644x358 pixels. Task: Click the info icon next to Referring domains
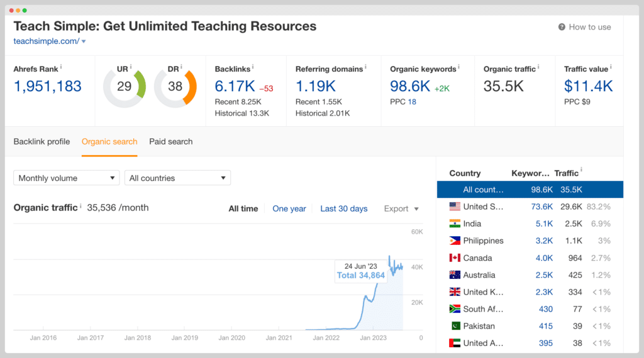[x=365, y=67]
